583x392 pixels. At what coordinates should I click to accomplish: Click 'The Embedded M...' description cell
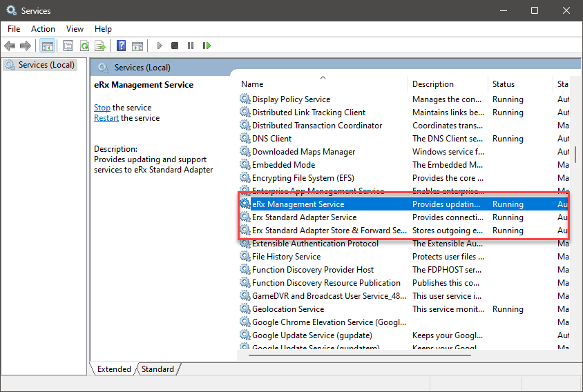[448, 165]
